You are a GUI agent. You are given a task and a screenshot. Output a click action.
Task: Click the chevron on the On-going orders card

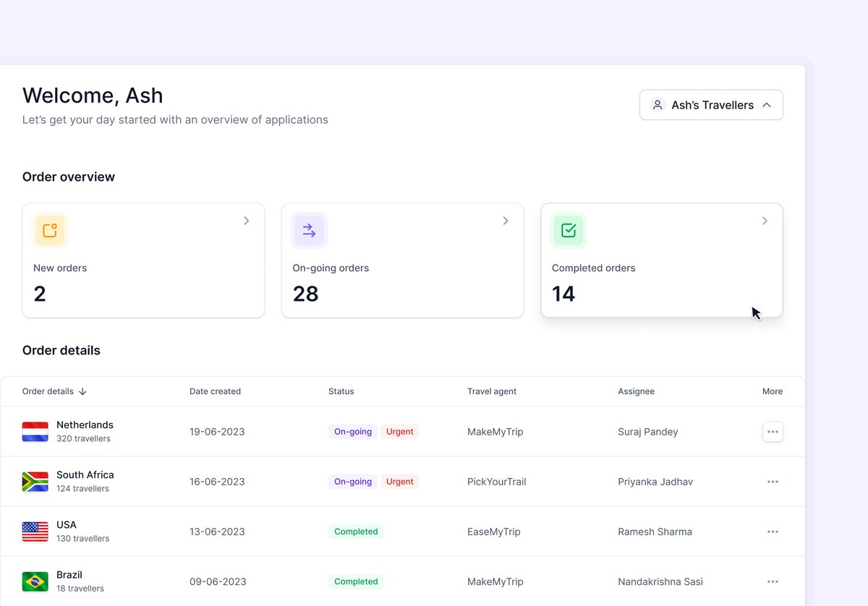click(x=506, y=221)
